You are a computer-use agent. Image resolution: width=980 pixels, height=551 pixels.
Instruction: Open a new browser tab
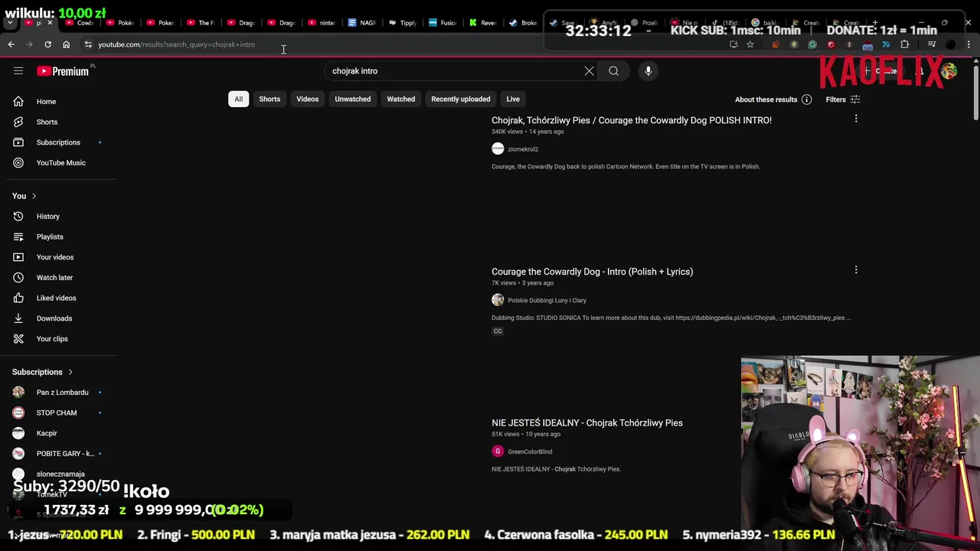click(875, 23)
